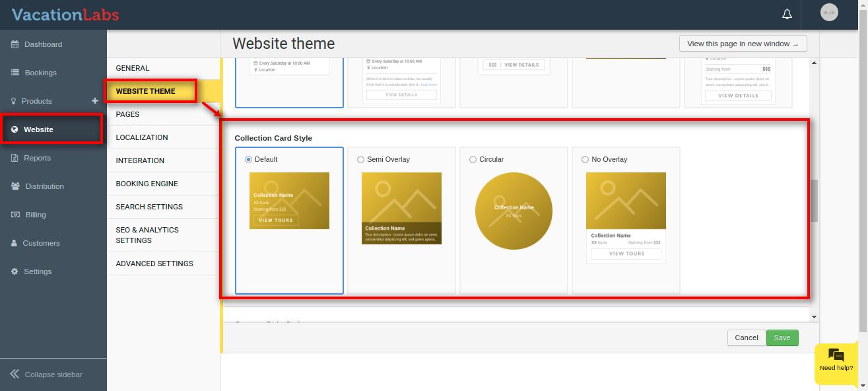Click the Reports sidebar icon
The width and height of the screenshot is (868, 391).
[x=15, y=158]
